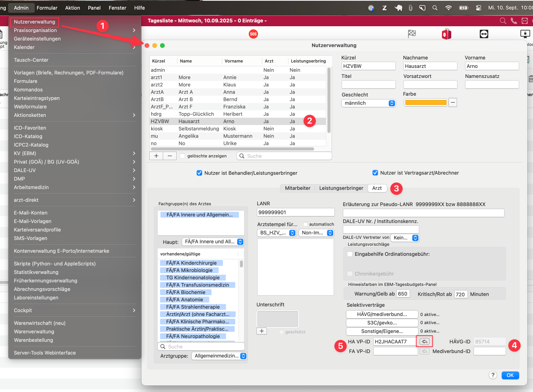533x392 pixels.
Task: Open help with question mark button
Action: [x=493, y=375]
